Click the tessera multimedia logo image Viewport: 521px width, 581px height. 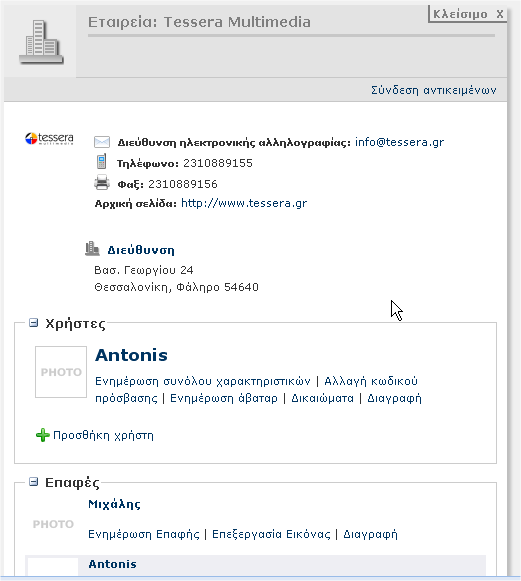(x=49, y=138)
